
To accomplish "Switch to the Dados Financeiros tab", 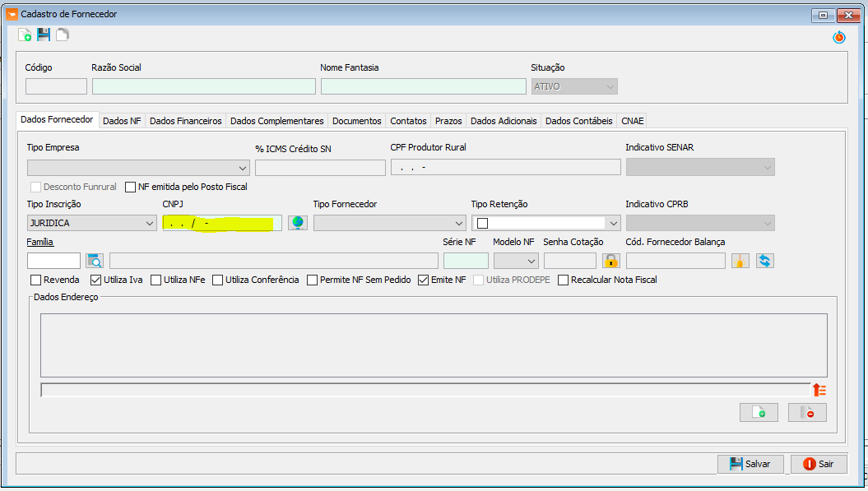I will pyautogui.click(x=185, y=121).
